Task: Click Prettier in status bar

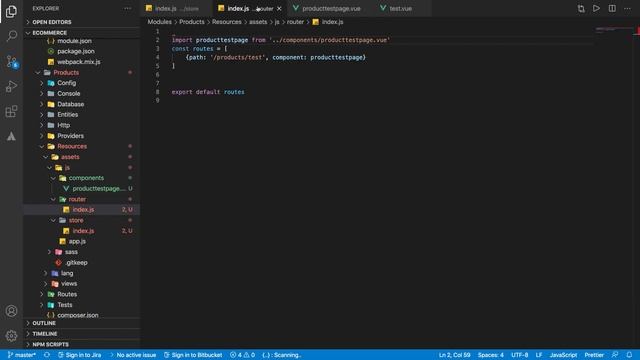Action: (x=594, y=355)
